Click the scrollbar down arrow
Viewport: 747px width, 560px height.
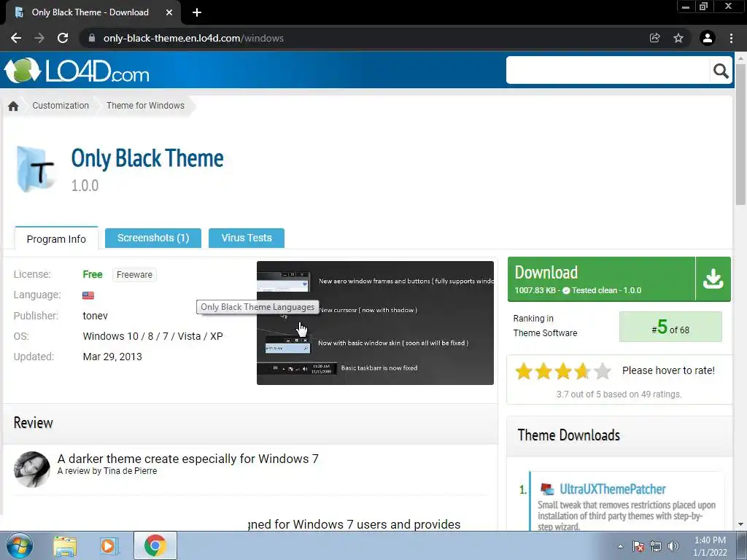(740, 524)
